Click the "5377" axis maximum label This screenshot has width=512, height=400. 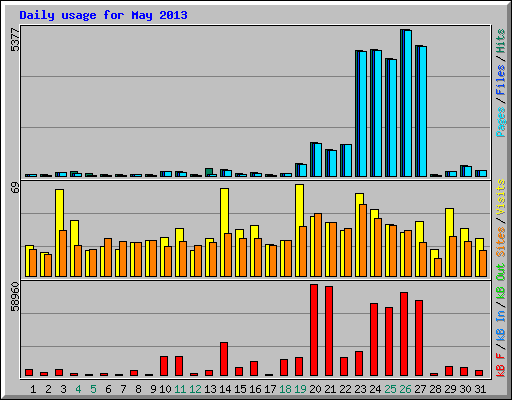(x=15, y=40)
